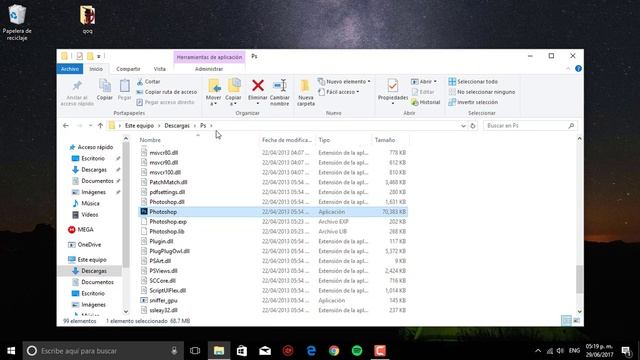Click the Cortar scissors command
The height and width of the screenshot is (360, 640).
149,82
